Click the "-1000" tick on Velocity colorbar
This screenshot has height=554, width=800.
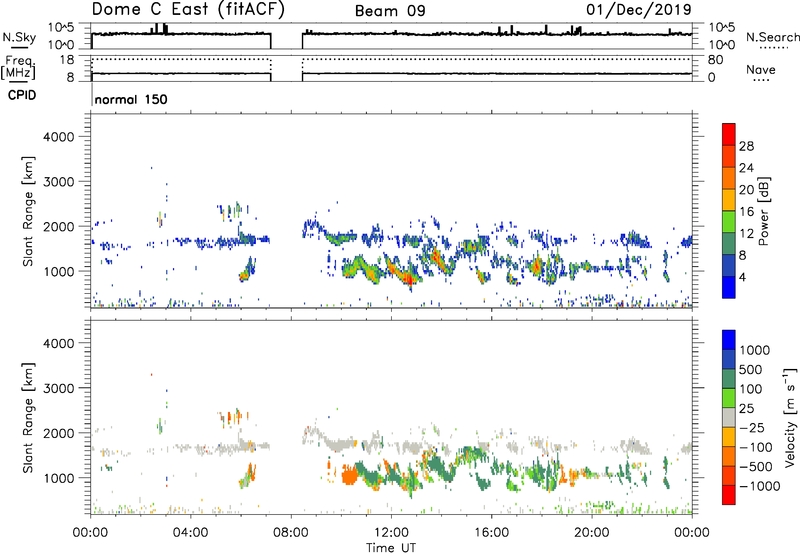click(759, 486)
